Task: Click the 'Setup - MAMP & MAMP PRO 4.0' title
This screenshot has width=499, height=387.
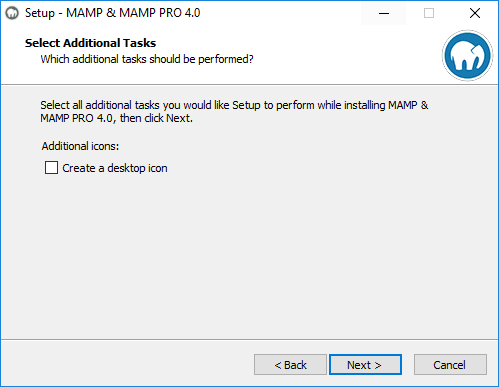Action: point(112,13)
